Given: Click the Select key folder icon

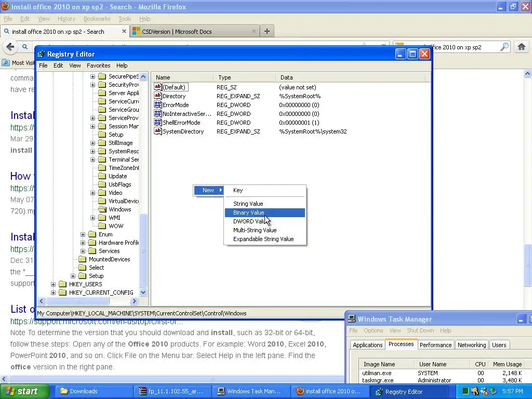Looking at the screenshot, I should [83, 268].
